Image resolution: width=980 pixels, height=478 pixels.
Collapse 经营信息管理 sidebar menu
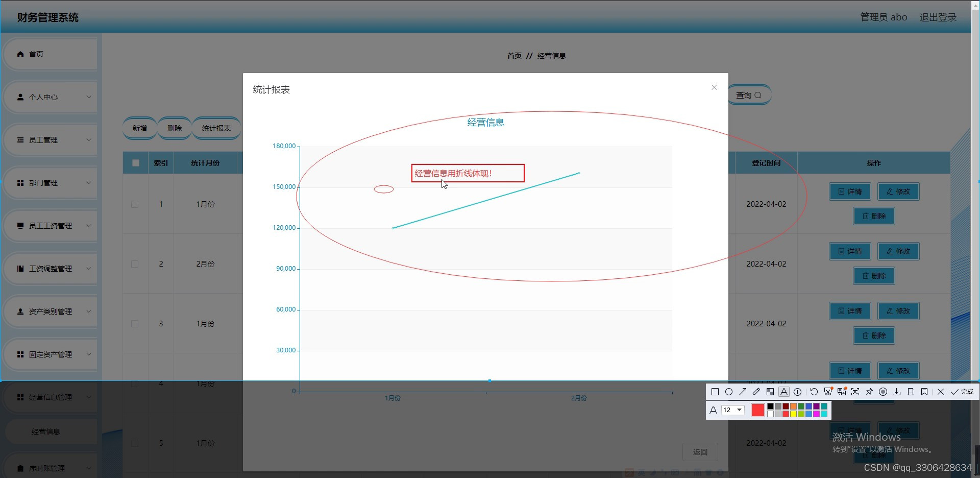(x=50, y=397)
